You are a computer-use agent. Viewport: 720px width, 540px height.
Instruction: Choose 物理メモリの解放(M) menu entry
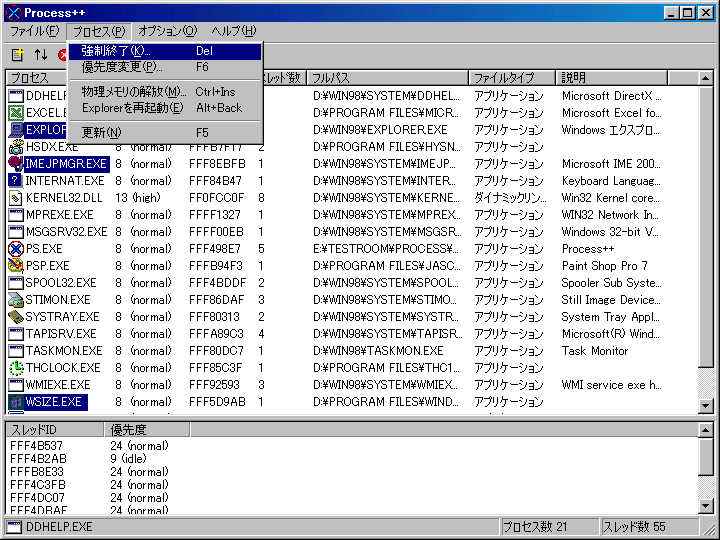pos(165,92)
